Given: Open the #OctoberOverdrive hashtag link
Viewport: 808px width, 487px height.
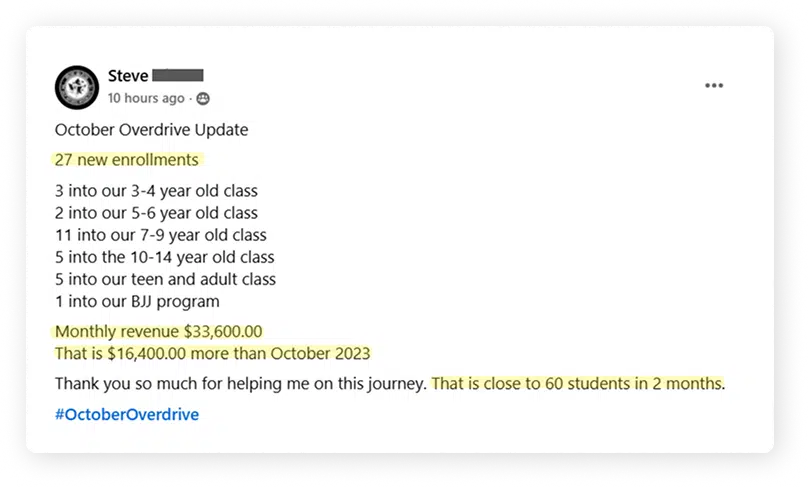Looking at the screenshot, I should [127, 414].
